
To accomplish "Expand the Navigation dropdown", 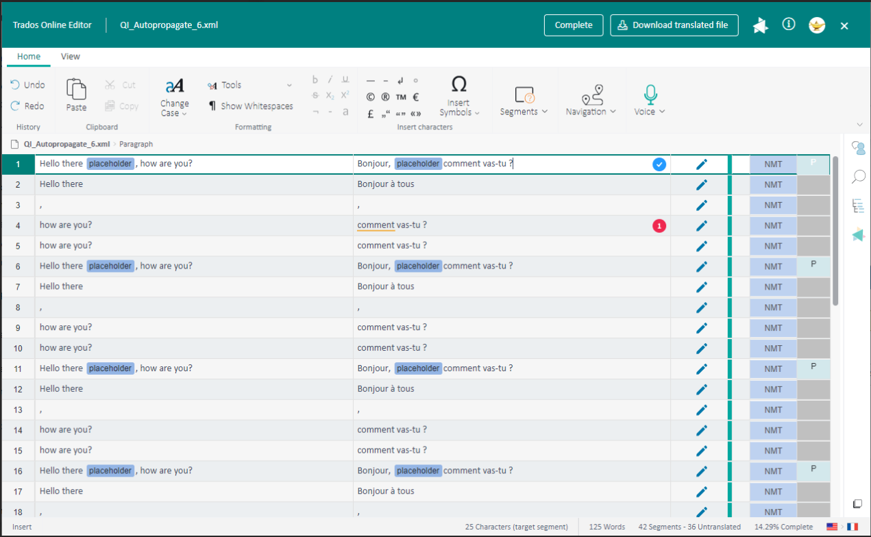I will (591, 101).
